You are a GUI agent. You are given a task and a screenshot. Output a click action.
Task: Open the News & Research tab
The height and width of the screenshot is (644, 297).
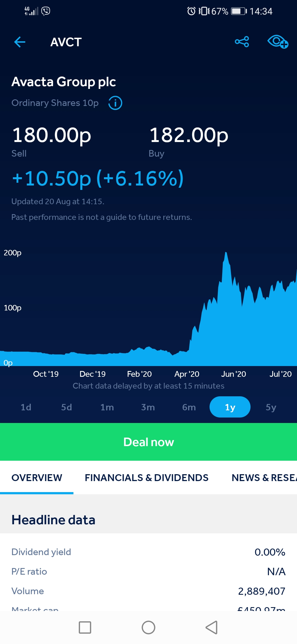tap(264, 478)
